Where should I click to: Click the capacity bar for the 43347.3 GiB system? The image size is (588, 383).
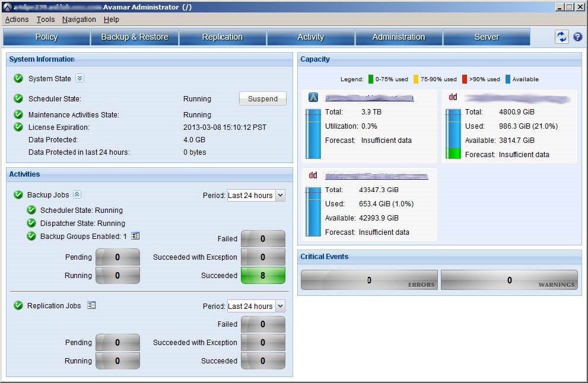click(x=313, y=212)
